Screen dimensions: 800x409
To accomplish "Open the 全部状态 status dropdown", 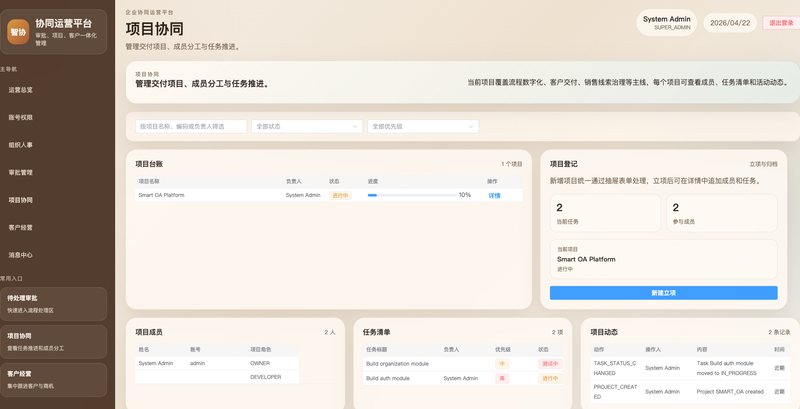I will point(307,126).
